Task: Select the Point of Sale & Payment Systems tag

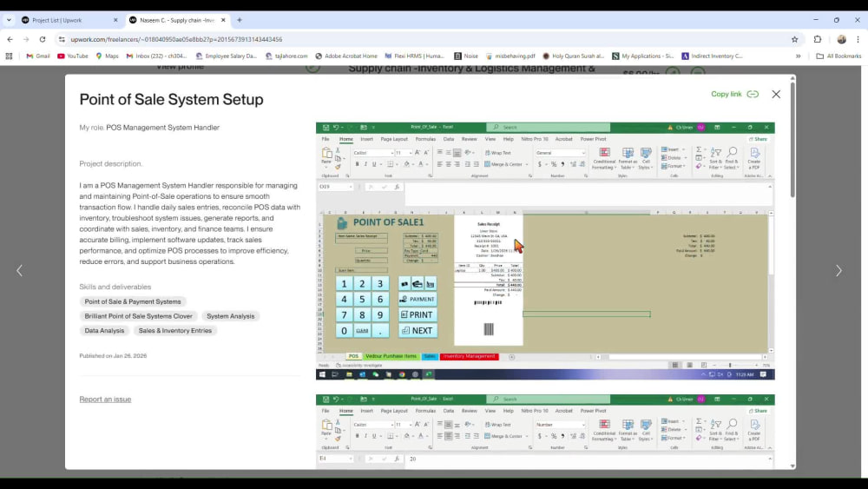Action: pyautogui.click(x=132, y=301)
